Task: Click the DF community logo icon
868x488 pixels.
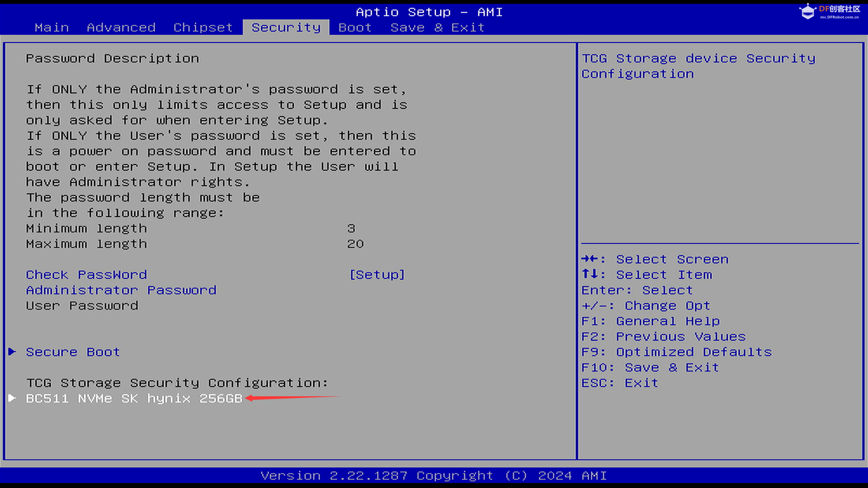Action: click(807, 11)
